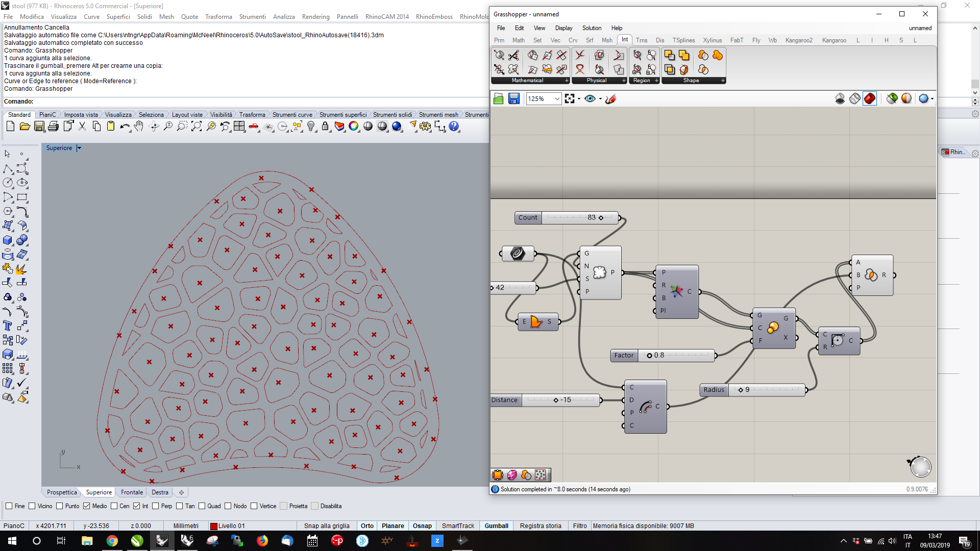Expand the Superiore viewport title menu arrow
980x551 pixels.
tap(79, 148)
